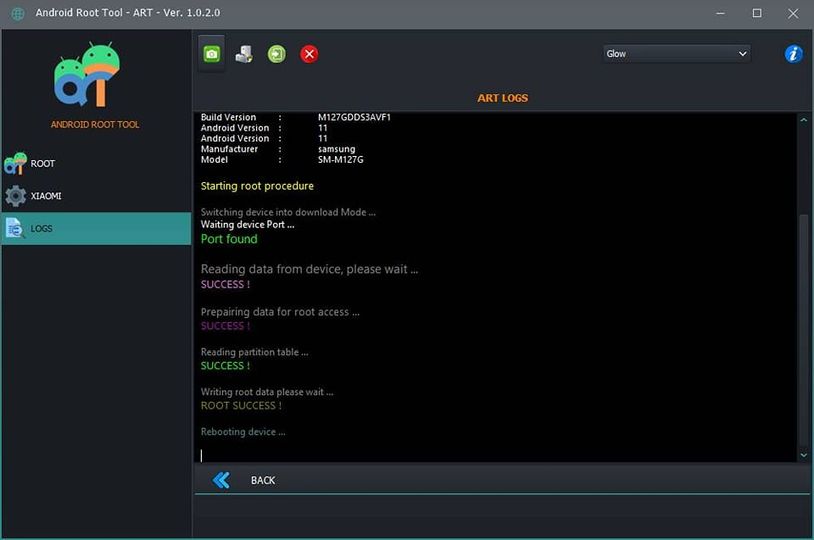Open the blue info about icon

(794, 53)
